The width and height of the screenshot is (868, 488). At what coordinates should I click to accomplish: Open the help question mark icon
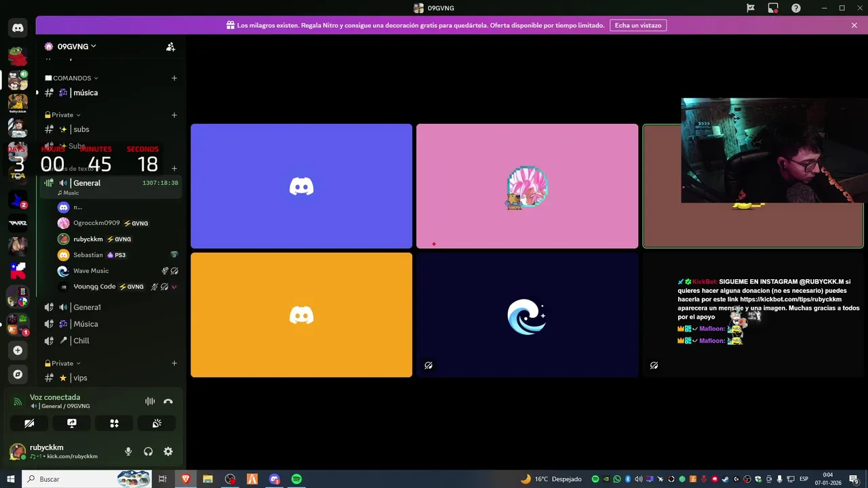click(x=796, y=8)
